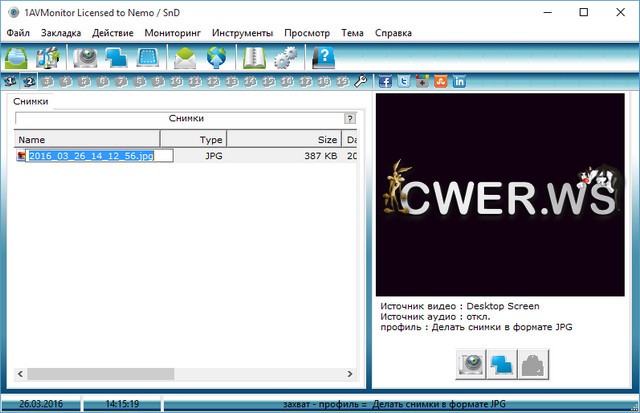Open the Мониторинг menu
This screenshot has width=640, height=413.
click(x=172, y=33)
